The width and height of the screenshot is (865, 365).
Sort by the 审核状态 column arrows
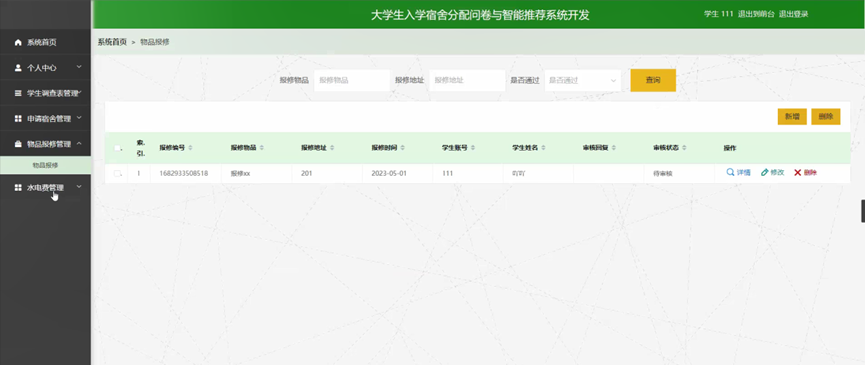[685, 148]
